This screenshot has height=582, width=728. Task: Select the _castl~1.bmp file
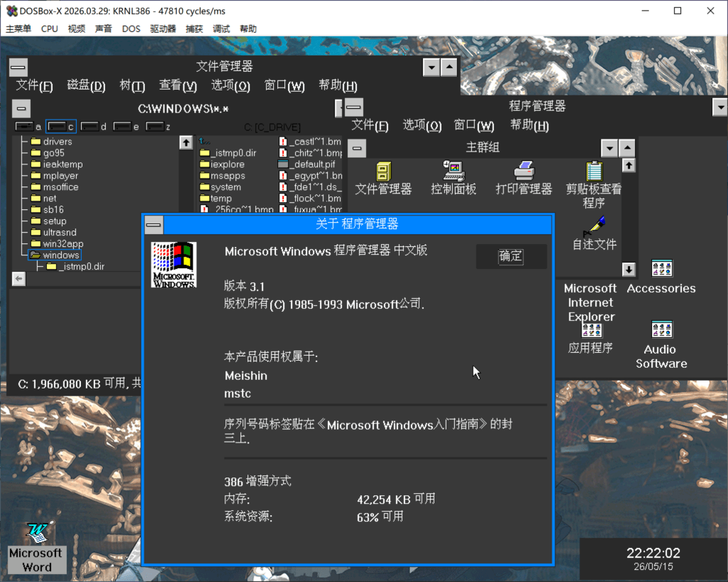[310, 141]
